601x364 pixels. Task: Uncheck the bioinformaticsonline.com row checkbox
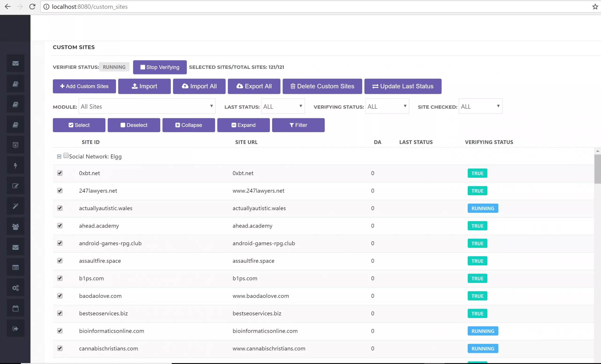(60, 331)
